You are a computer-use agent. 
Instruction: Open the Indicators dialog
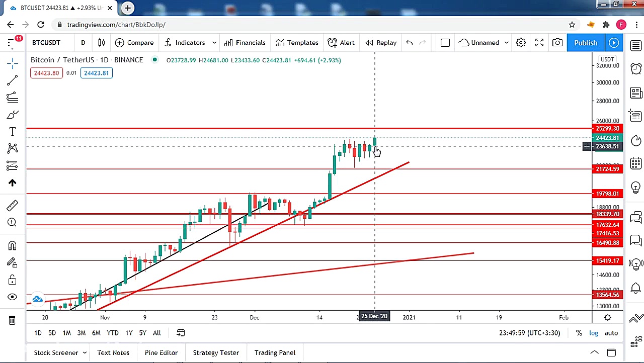click(185, 43)
